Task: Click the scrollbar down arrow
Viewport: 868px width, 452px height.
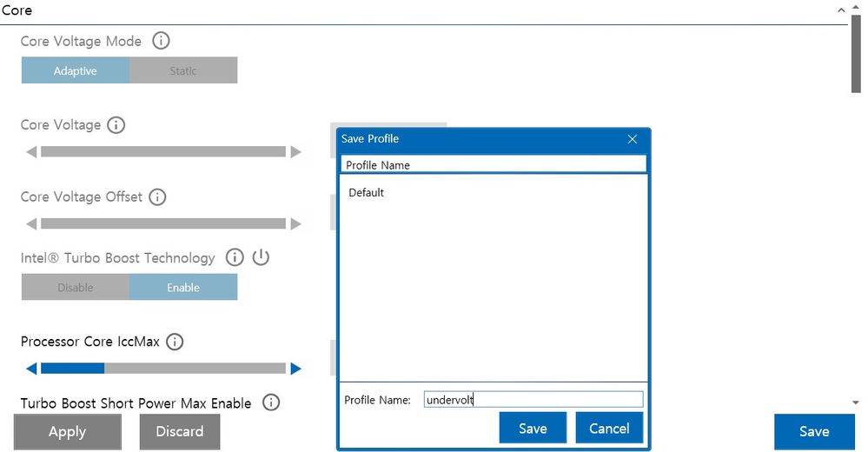Action: [x=855, y=402]
